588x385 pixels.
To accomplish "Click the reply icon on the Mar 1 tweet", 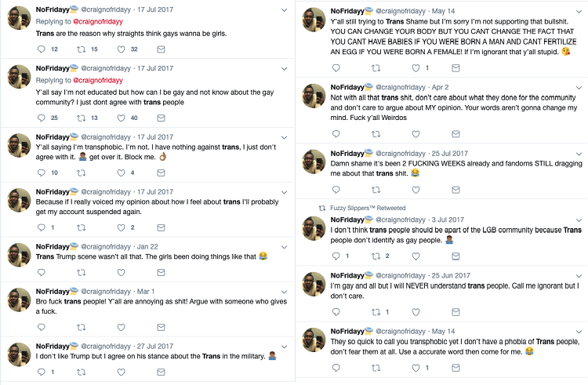I will [42, 329].
